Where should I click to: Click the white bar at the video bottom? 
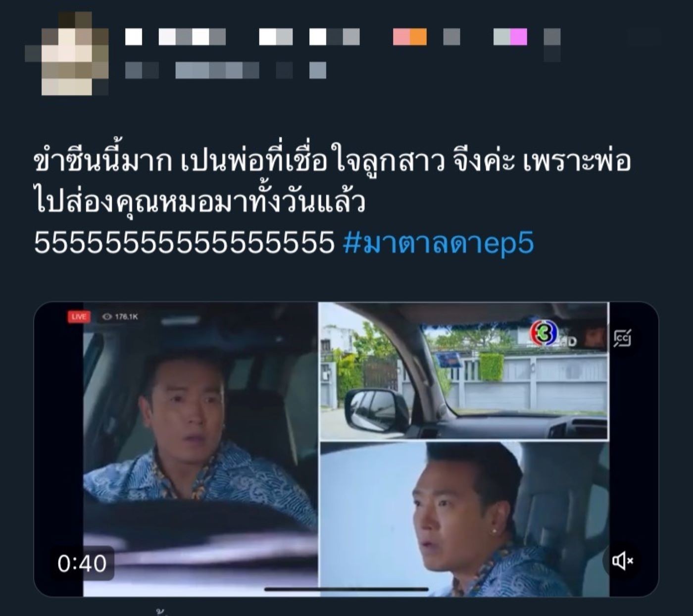point(346,589)
